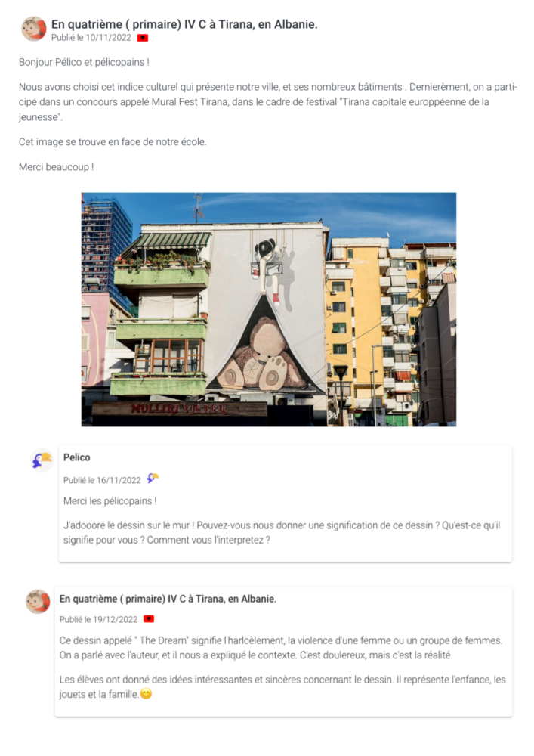Click paragraph mentioning Mural Fest Tirana

267,102
